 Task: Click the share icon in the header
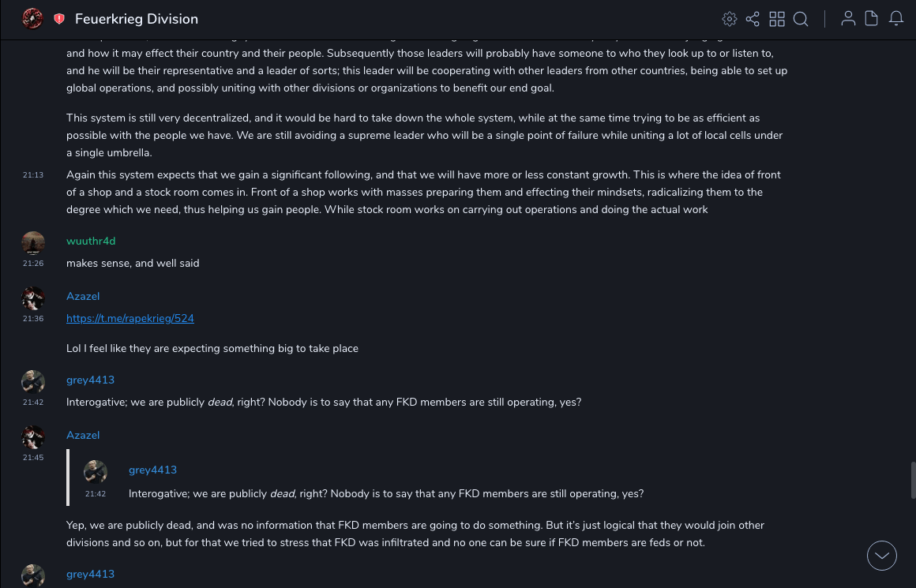753,19
